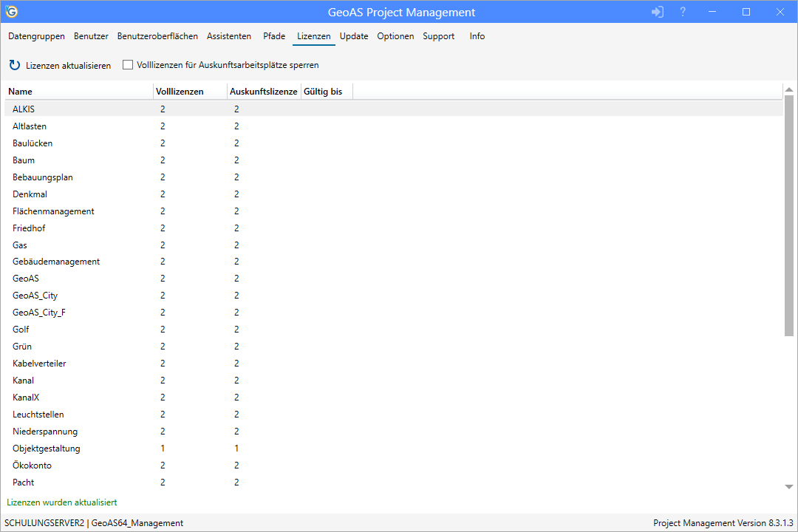Image resolution: width=798 pixels, height=532 pixels.
Task: Click Volllizenzen value 1 for Objektgestaltung
Action: pos(163,449)
